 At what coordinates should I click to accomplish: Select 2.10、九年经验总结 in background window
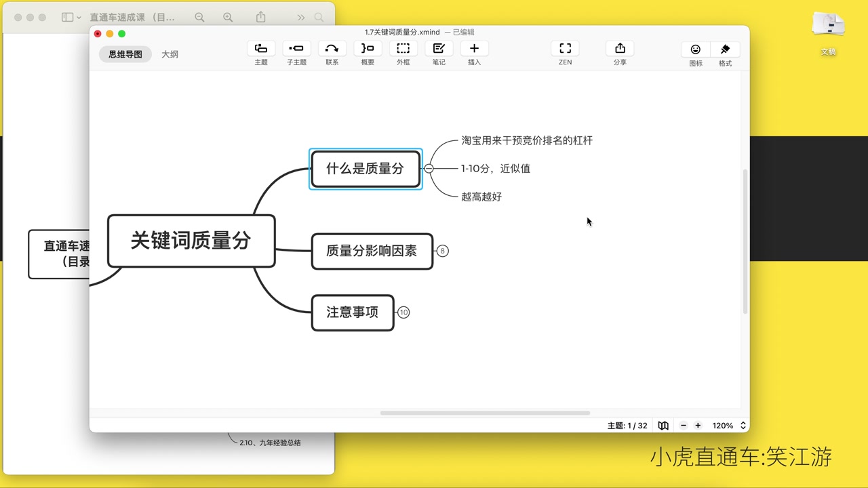270,443
